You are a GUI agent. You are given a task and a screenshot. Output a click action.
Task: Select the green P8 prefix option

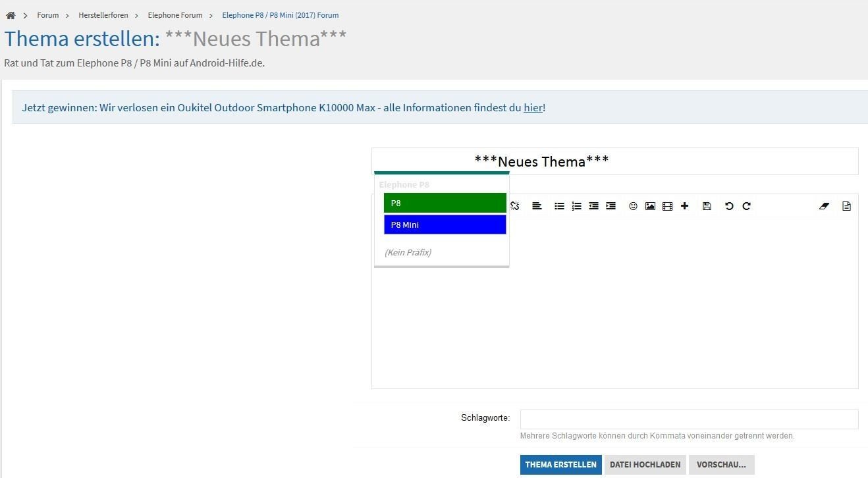click(x=445, y=203)
